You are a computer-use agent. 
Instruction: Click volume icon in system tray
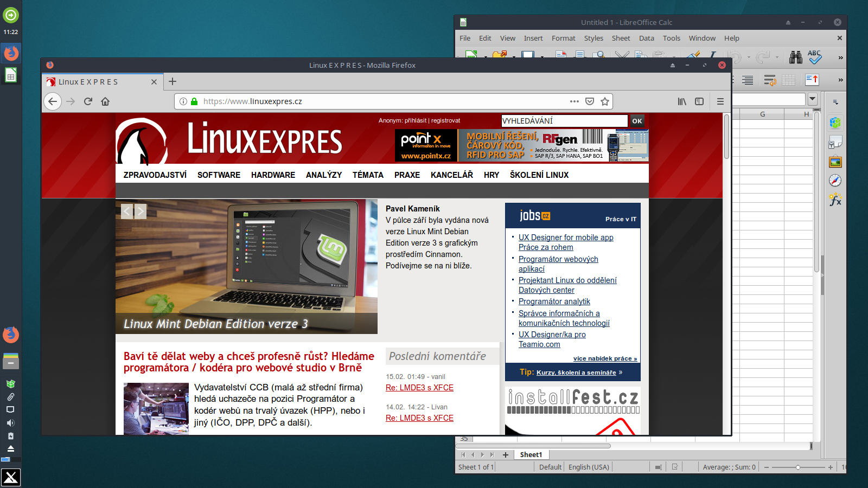click(x=10, y=423)
